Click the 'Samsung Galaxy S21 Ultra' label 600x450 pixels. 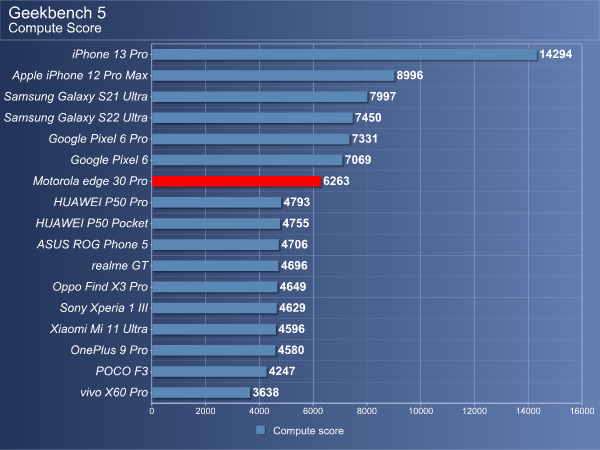coord(76,96)
